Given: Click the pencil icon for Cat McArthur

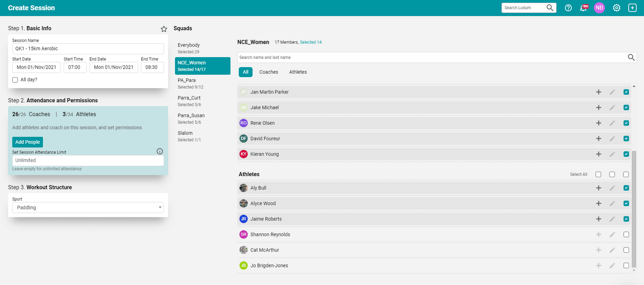Looking at the screenshot, I should 612,250.
